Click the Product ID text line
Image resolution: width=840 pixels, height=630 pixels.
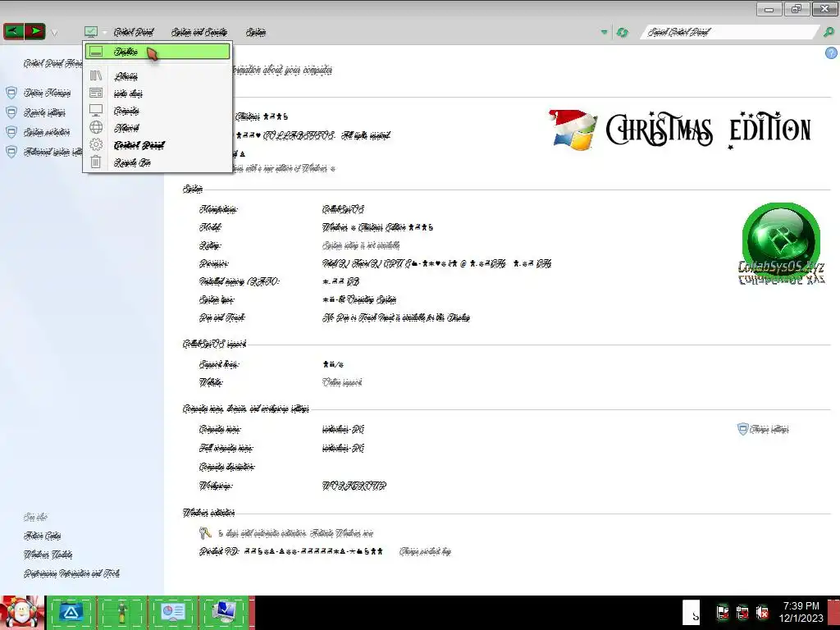(x=291, y=551)
